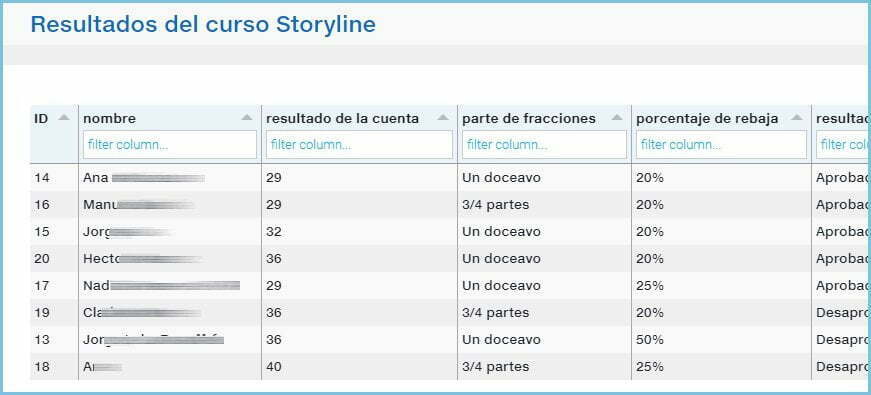Click the nombre column sort arrow
Viewport: 871px width, 395px height.
[x=247, y=118]
